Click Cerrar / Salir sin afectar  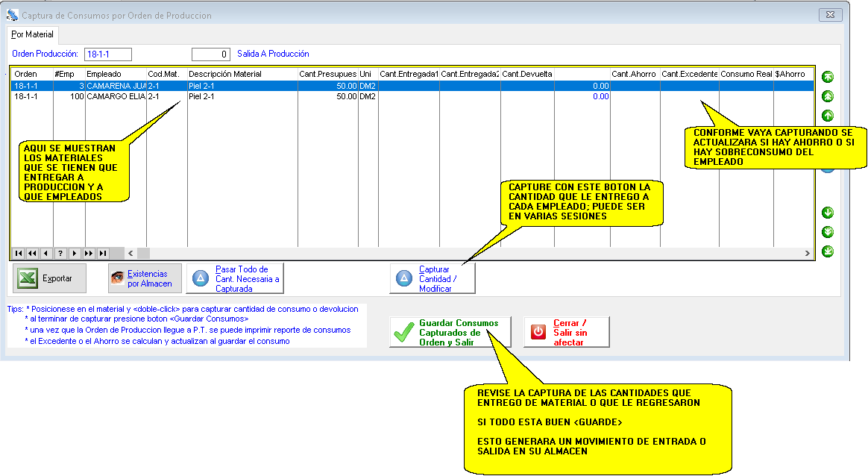566,333
